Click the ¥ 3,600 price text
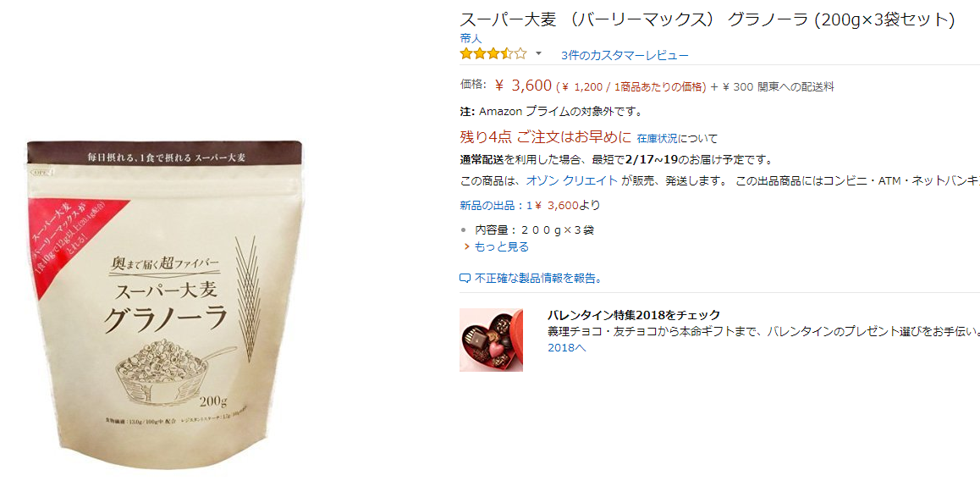The image size is (980, 481). click(524, 86)
